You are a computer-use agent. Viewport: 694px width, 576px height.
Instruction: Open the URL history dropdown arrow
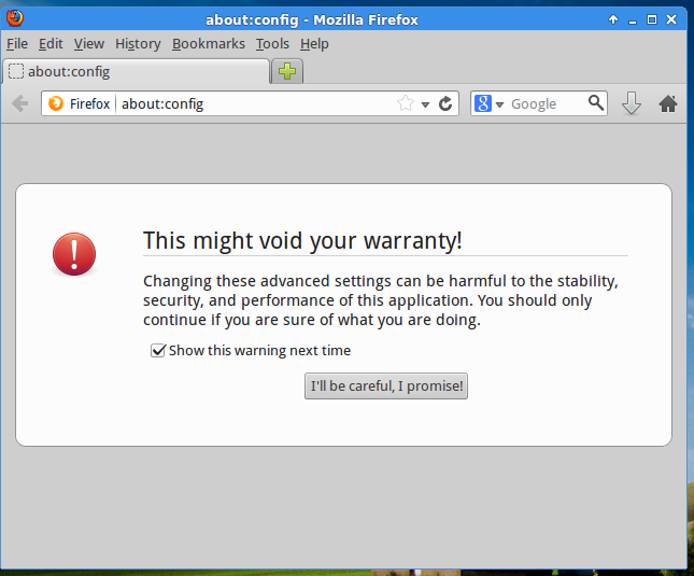coord(425,105)
